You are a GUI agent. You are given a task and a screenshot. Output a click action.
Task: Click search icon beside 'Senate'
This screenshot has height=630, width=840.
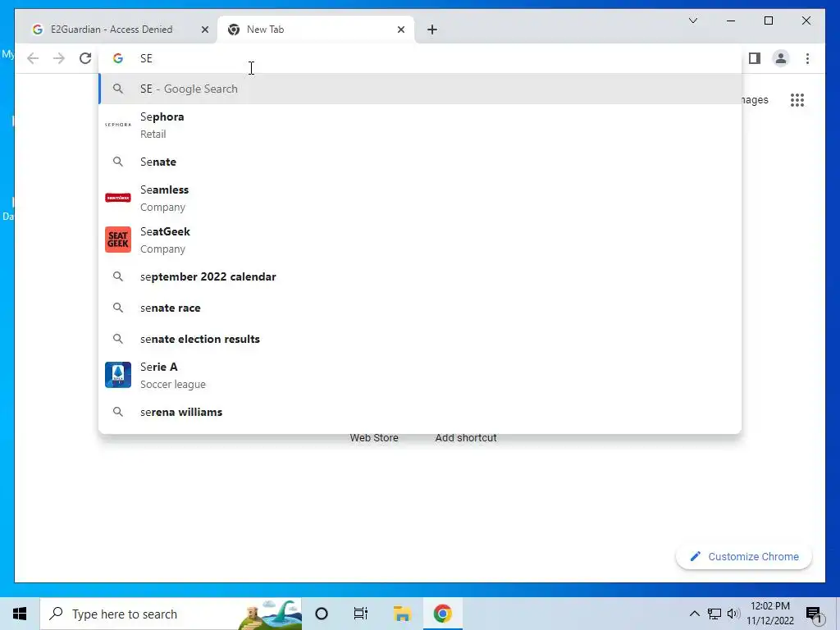coord(118,162)
